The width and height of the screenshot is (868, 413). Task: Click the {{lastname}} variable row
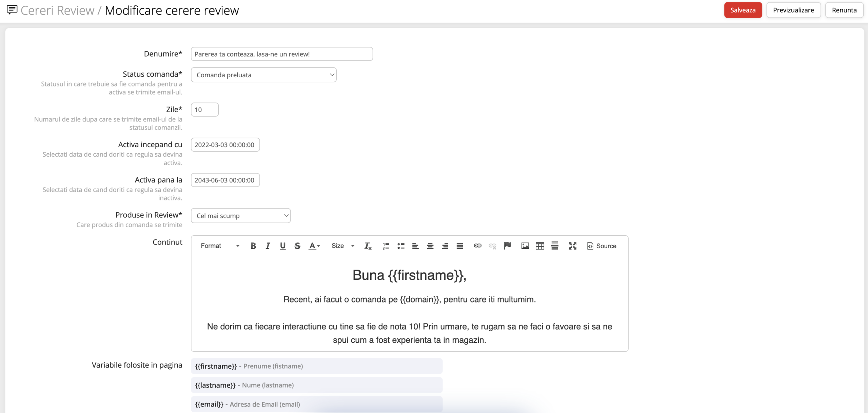pyautogui.click(x=317, y=385)
